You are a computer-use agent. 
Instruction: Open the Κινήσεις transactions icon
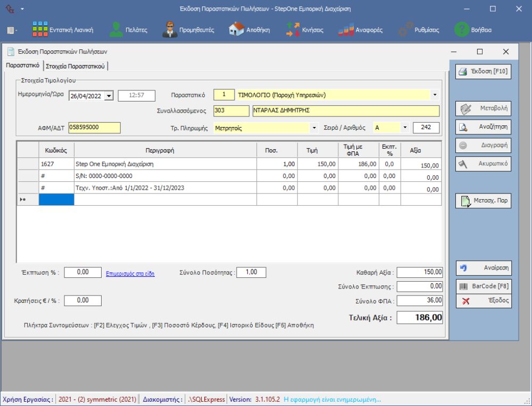click(x=293, y=30)
